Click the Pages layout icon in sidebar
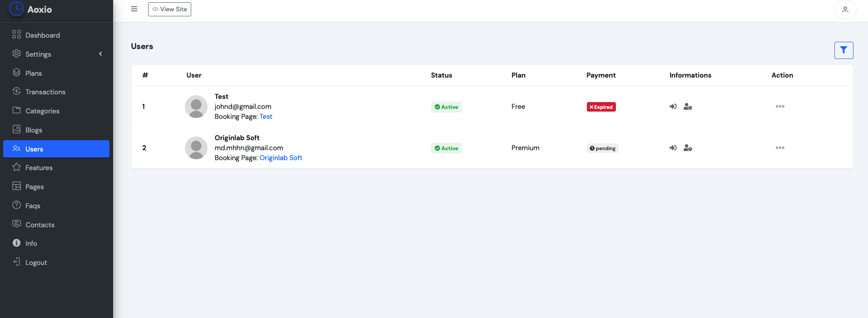 (x=16, y=186)
